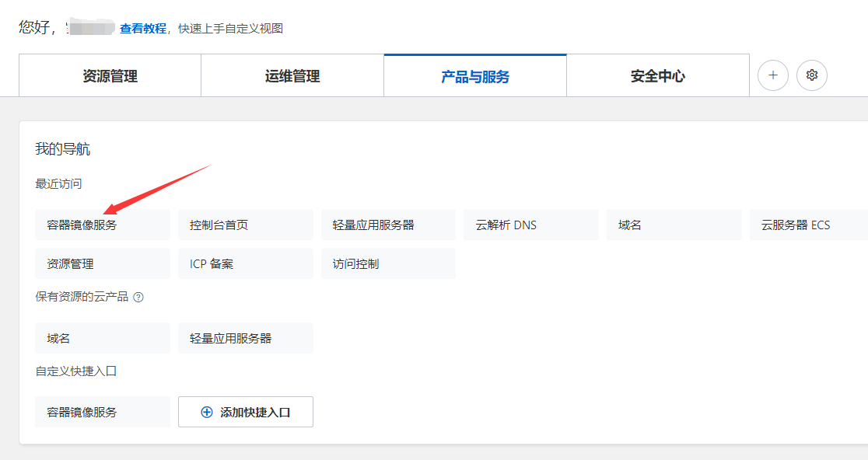This screenshot has width=868, height=460.
Task: Open 域名 under 保有资源的云产品
Action: (x=103, y=338)
